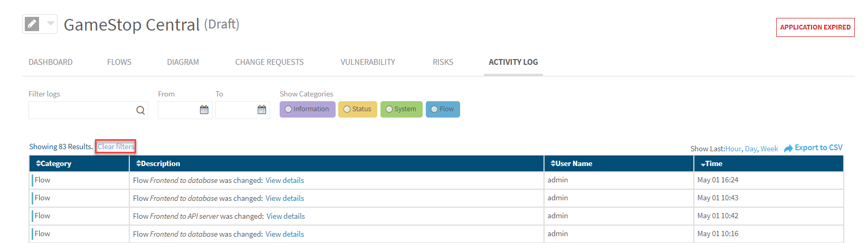This screenshot has height=243, width=868.
Task: Toggle the Flow category filter
Action: (x=442, y=109)
